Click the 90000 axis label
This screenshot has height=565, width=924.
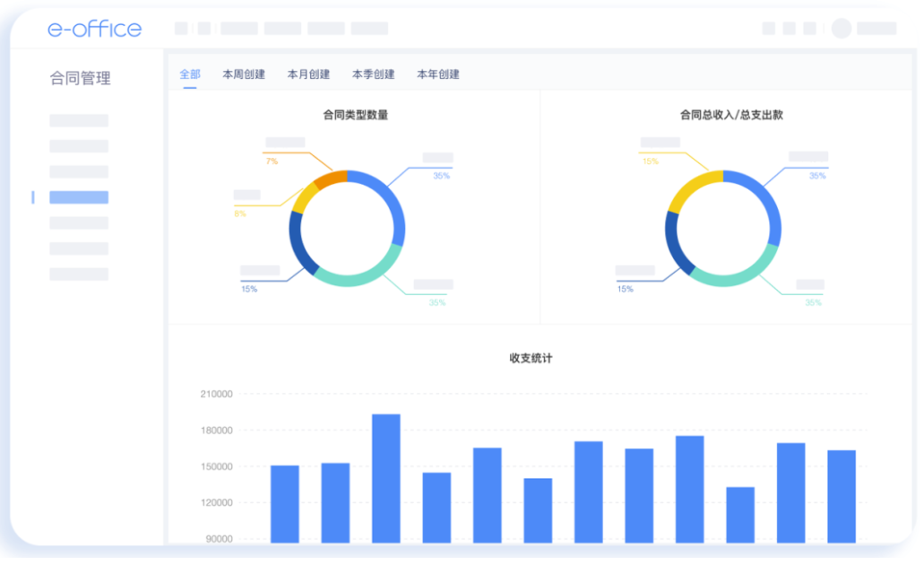219,538
